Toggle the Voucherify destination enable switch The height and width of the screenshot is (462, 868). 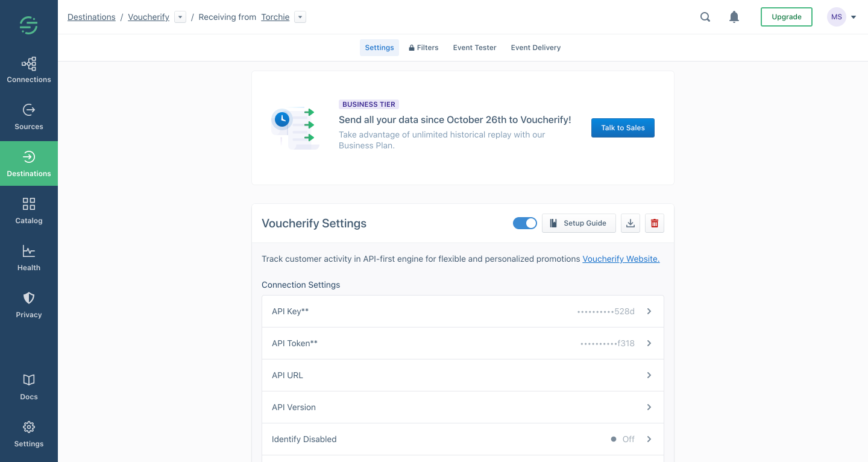(x=525, y=223)
